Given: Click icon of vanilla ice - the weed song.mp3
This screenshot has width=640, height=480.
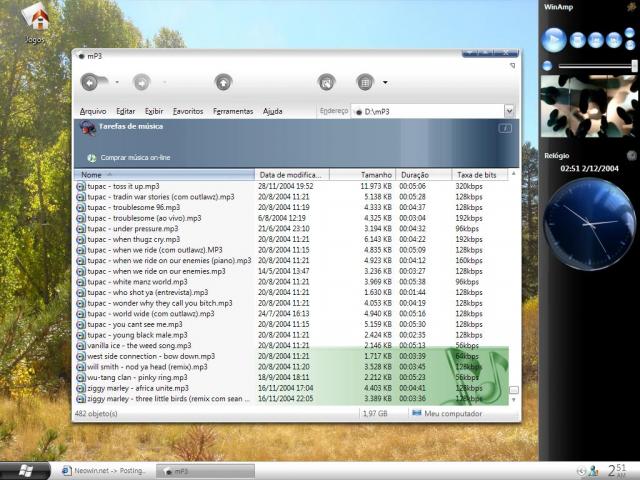Looking at the screenshot, I should click(x=81, y=346).
